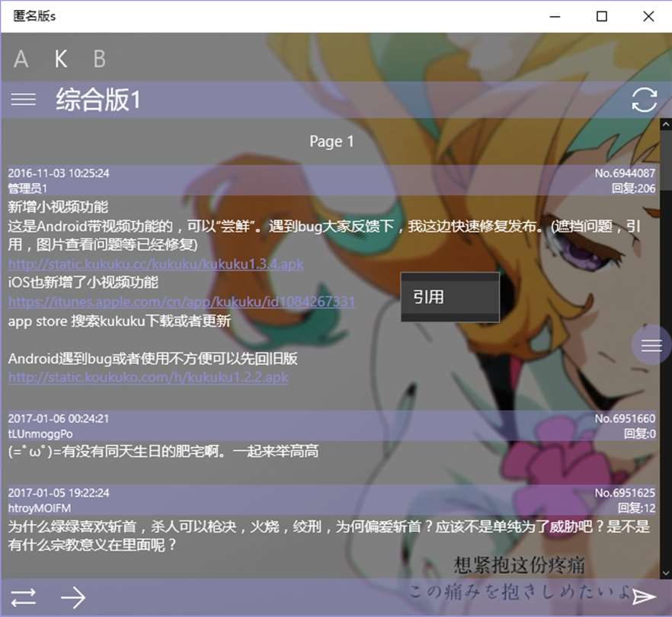Click the post title 新增小视频功能
672x617 pixels.
pyautogui.click(x=58, y=207)
